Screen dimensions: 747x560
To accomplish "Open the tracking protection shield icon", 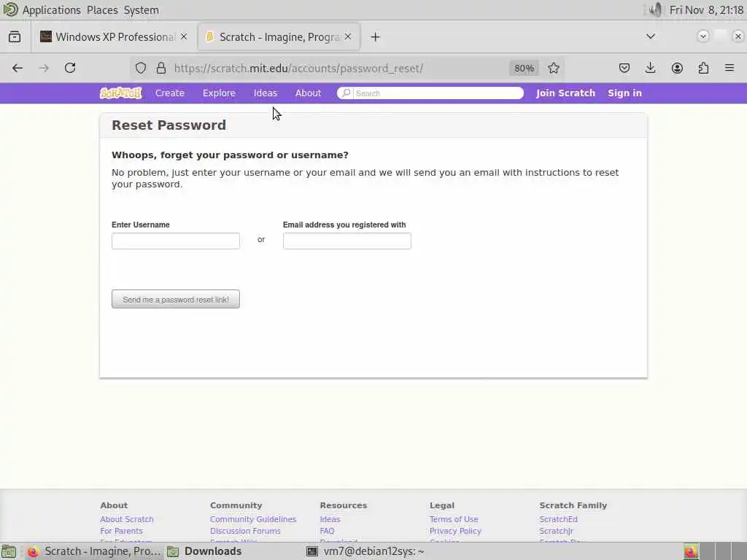I will tap(141, 68).
